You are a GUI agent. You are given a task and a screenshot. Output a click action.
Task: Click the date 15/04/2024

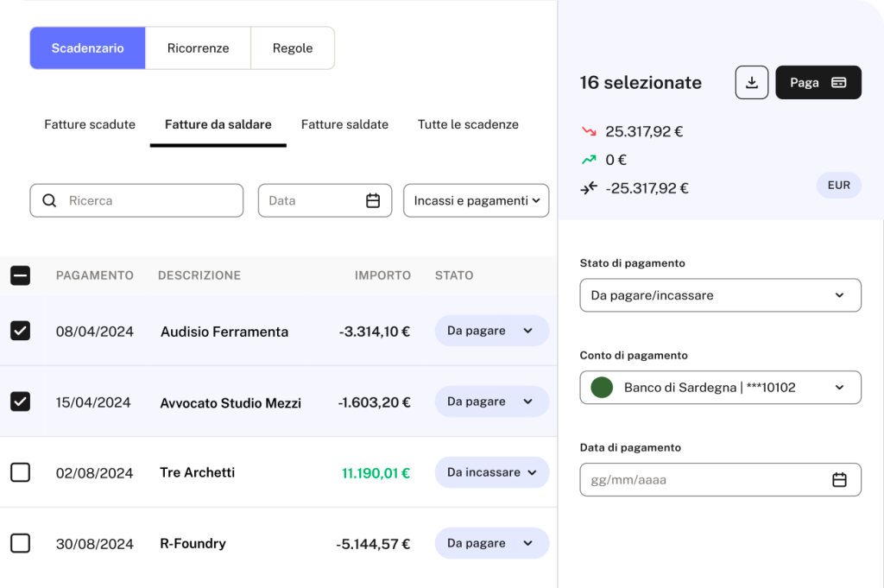[93, 402]
